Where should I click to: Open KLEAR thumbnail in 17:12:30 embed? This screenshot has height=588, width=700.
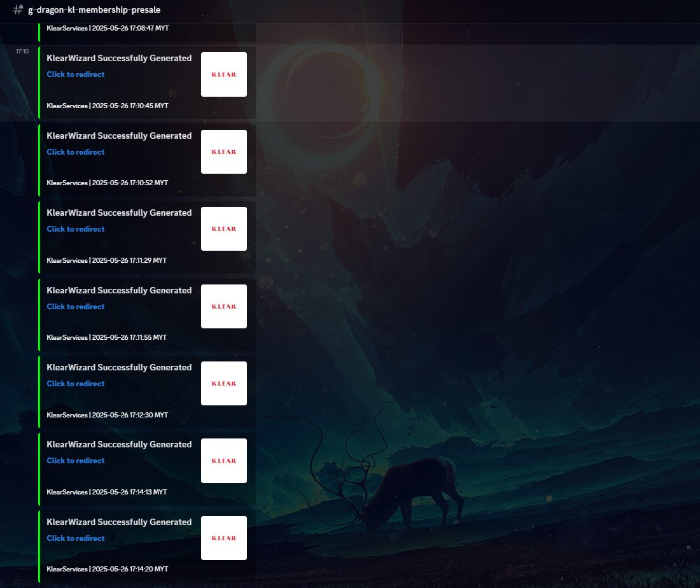tap(223, 384)
